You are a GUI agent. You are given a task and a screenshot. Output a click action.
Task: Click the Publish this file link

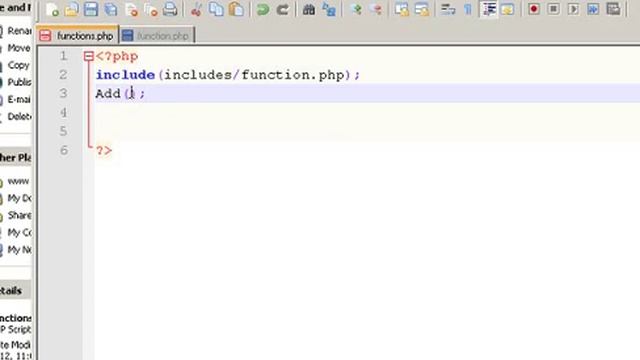(x=19, y=82)
